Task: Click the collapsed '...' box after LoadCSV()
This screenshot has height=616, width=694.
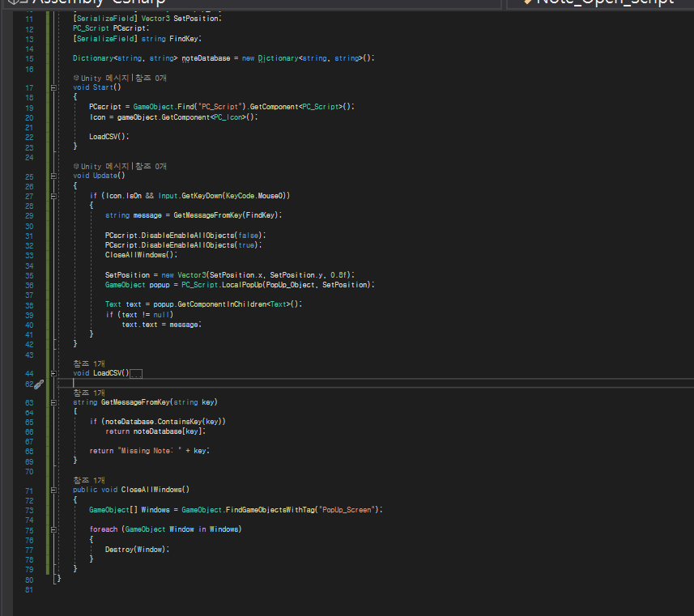Action: (x=136, y=374)
